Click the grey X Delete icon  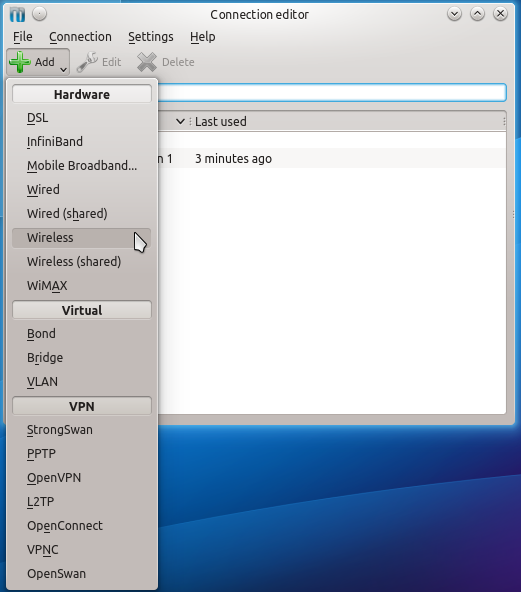147,62
